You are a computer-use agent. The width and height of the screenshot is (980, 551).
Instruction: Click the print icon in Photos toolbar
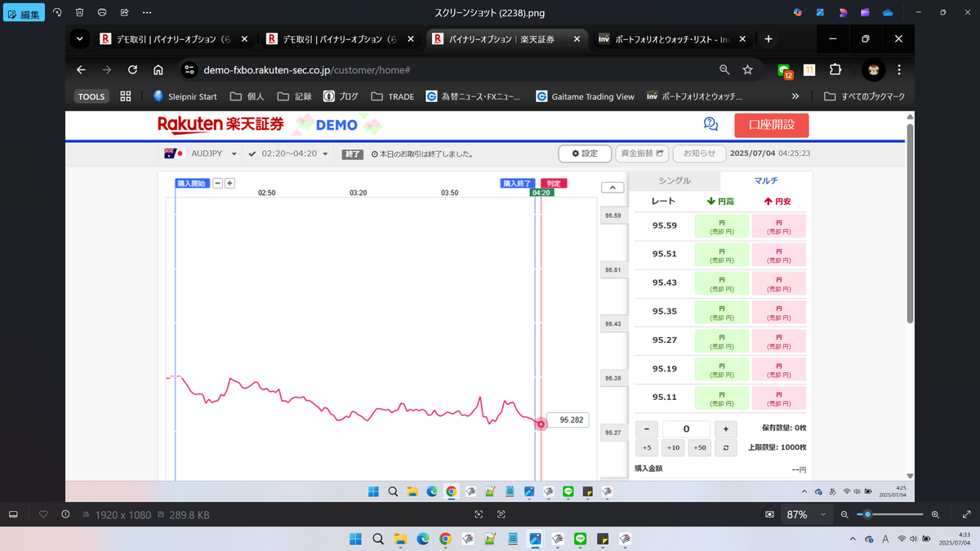101,13
